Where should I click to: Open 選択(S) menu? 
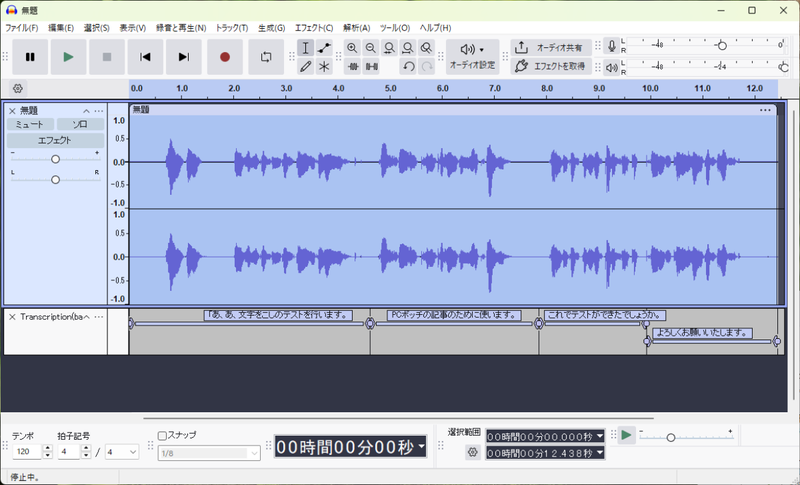tap(96, 28)
